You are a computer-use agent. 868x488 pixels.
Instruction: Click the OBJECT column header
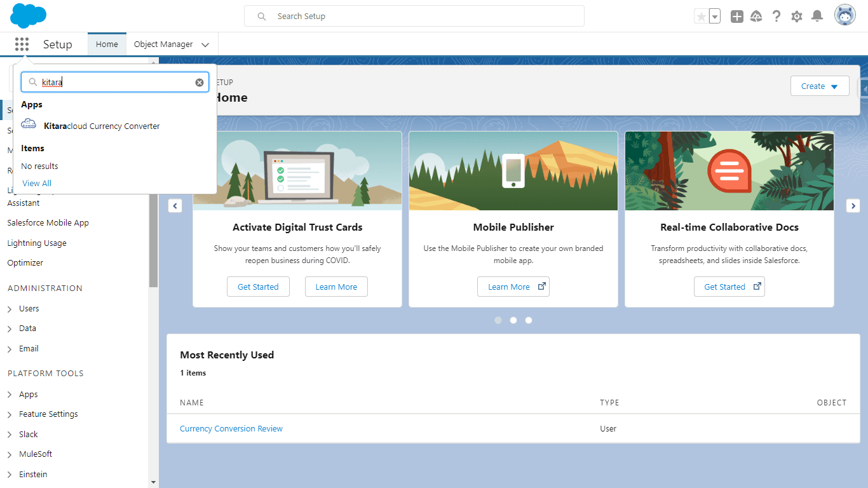(832, 403)
